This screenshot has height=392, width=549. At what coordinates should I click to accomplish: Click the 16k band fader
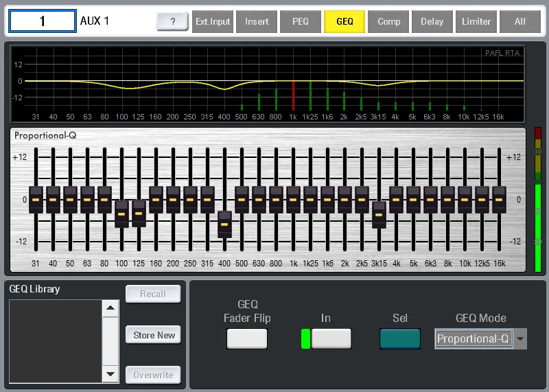tap(499, 200)
